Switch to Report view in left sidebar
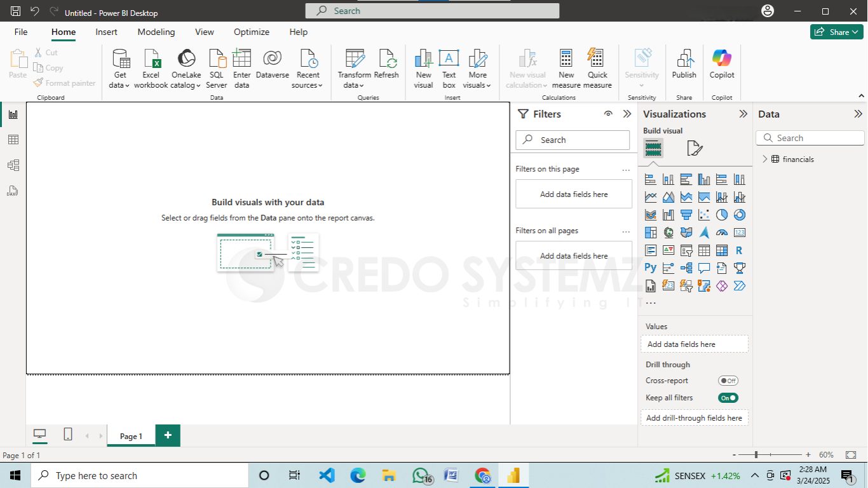Screen dimensions: 868x488 [13, 114]
